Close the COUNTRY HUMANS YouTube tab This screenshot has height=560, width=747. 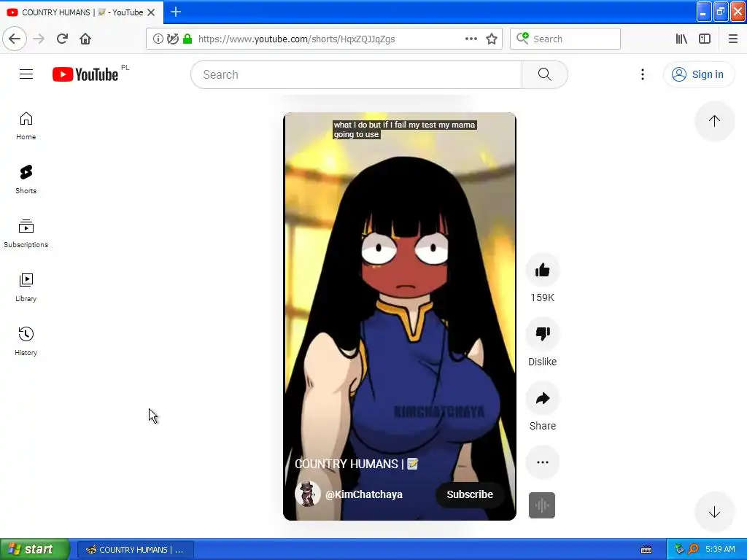coord(151,12)
